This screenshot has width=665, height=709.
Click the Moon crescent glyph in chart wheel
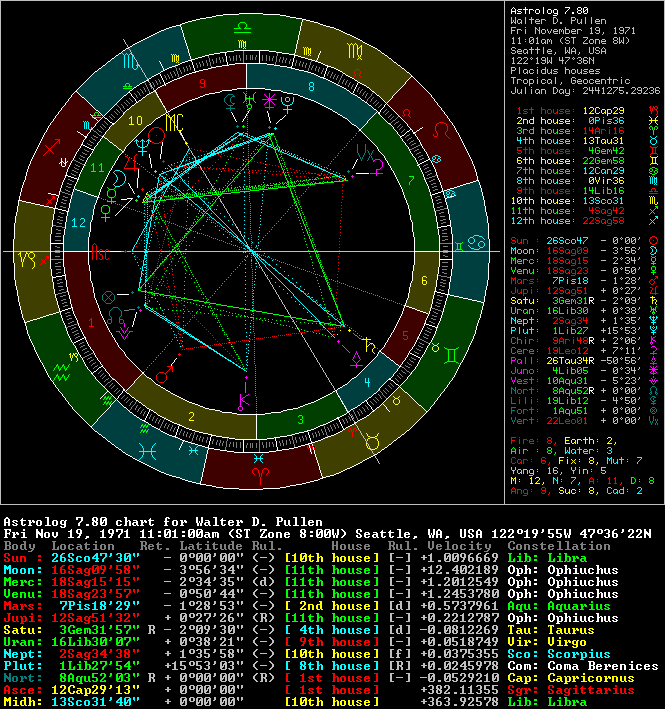[119, 179]
